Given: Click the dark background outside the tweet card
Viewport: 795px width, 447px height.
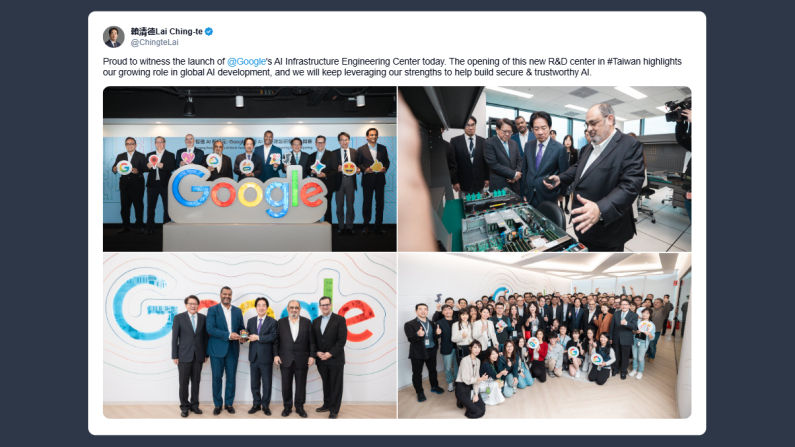Looking at the screenshot, I should (x=43, y=223).
